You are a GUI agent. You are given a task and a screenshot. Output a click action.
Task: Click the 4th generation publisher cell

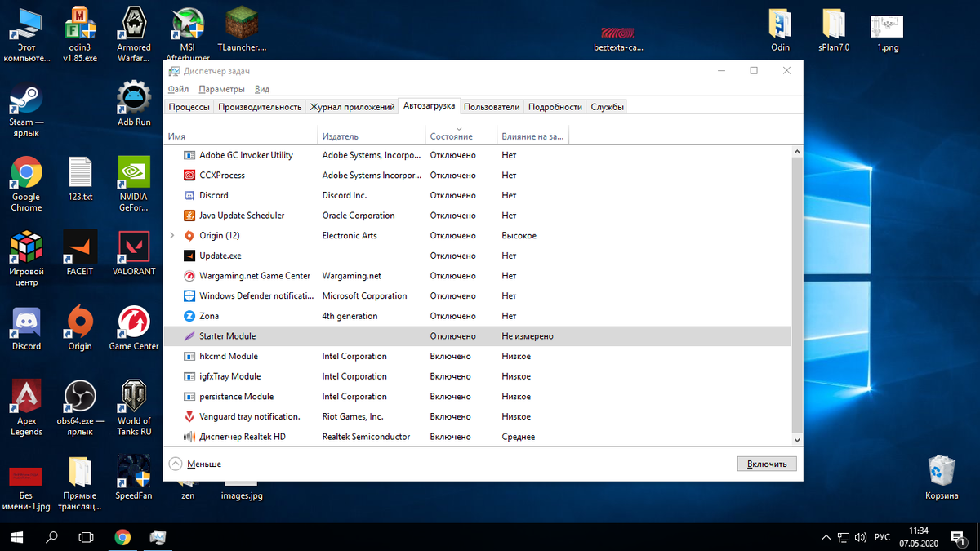[x=350, y=316]
